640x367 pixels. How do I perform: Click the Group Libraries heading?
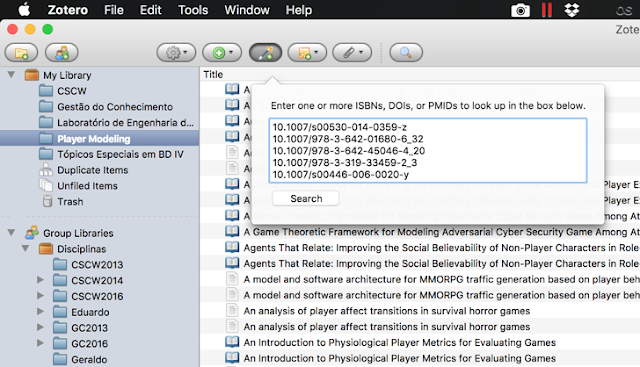(78, 233)
